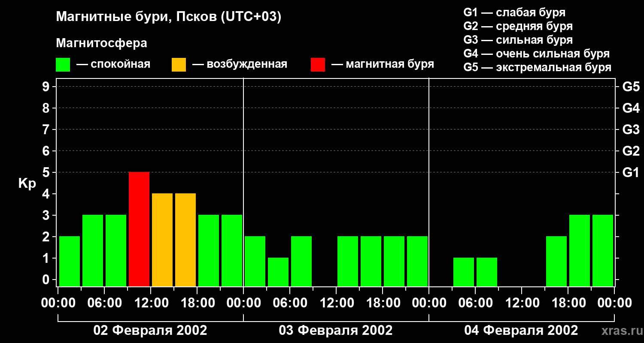
Task: Click the first green bar on 02 Февраля
Action: (x=70, y=261)
